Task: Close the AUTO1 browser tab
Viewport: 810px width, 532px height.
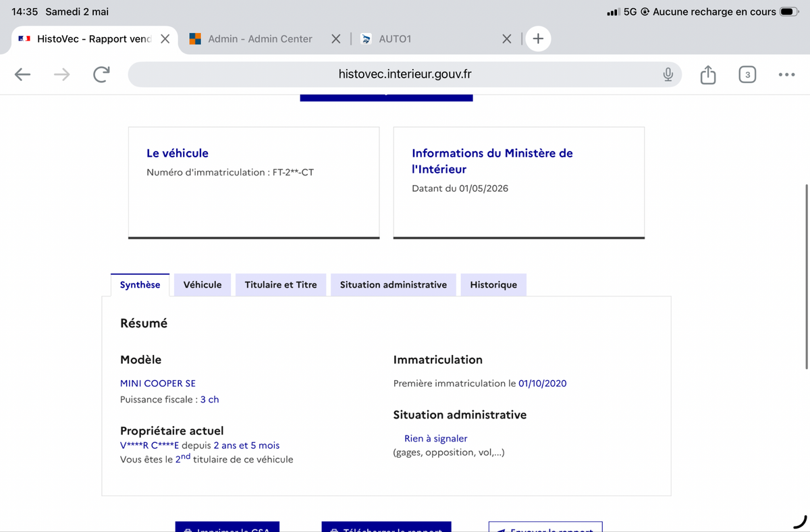Action: coord(507,38)
